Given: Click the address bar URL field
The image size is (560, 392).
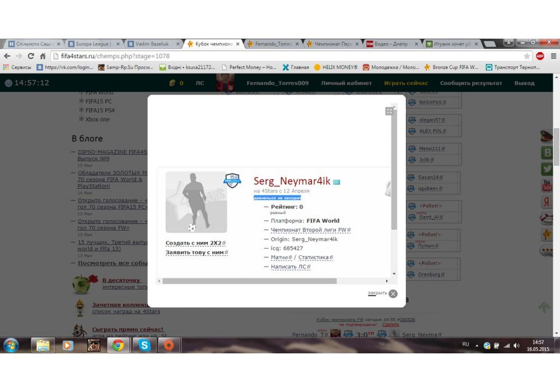Looking at the screenshot, I should pyautogui.click(x=280, y=56).
